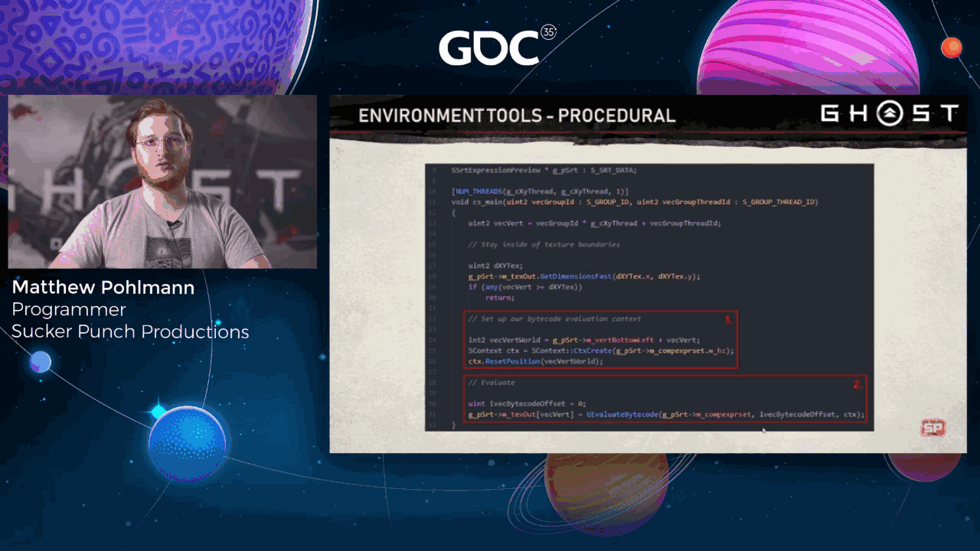Click the Ghost logo on the slide
The image size is (980, 551).
889,114
